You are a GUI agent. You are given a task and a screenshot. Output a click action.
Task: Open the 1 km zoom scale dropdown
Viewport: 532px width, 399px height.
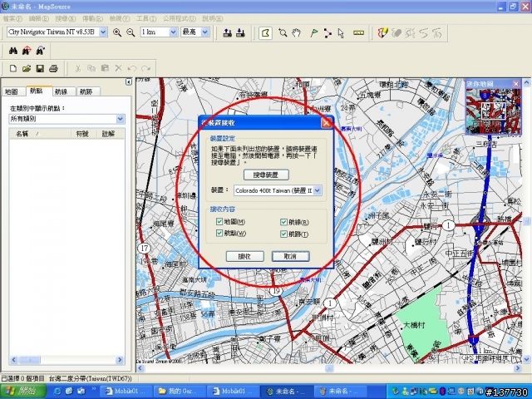coord(173,32)
